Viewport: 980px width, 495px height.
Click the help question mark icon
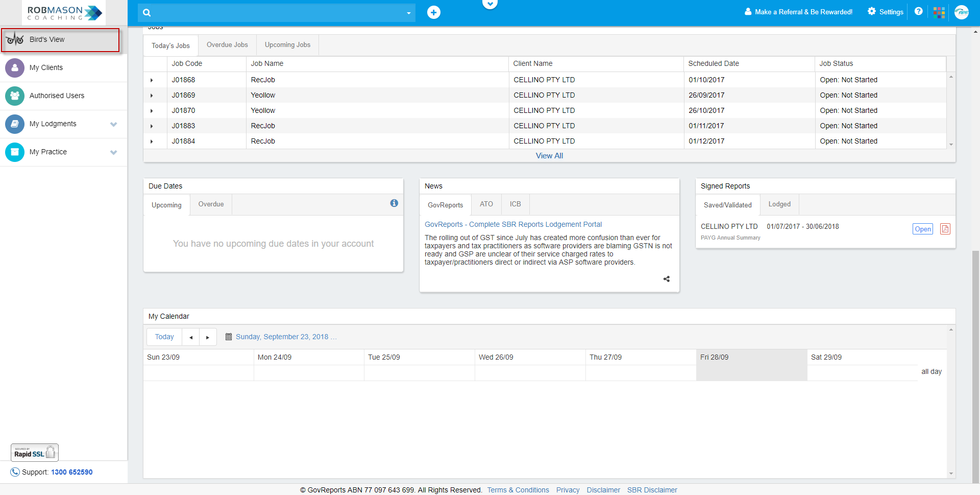918,11
